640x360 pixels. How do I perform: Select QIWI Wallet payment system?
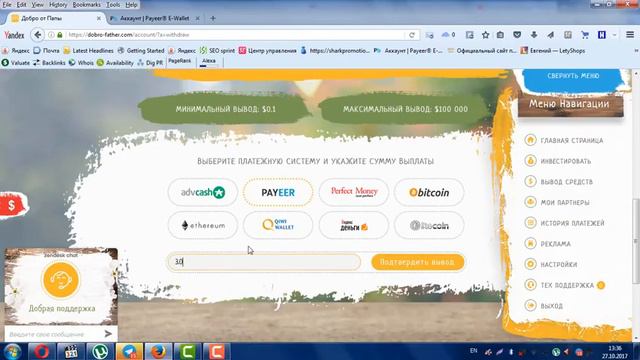pyautogui.click(x=278, y=225)
